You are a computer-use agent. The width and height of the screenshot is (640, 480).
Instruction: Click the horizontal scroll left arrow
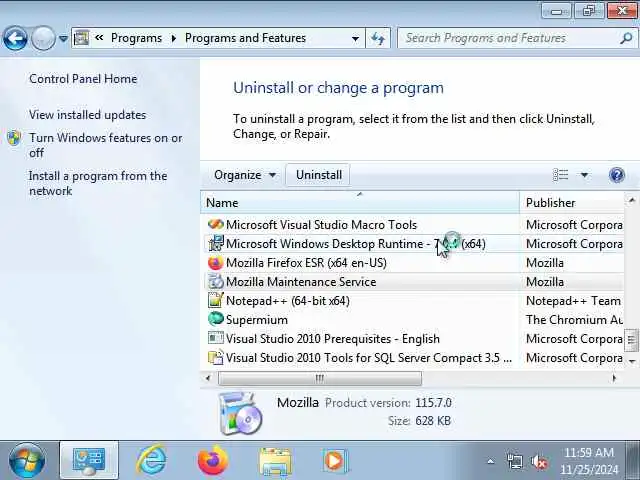208,378
